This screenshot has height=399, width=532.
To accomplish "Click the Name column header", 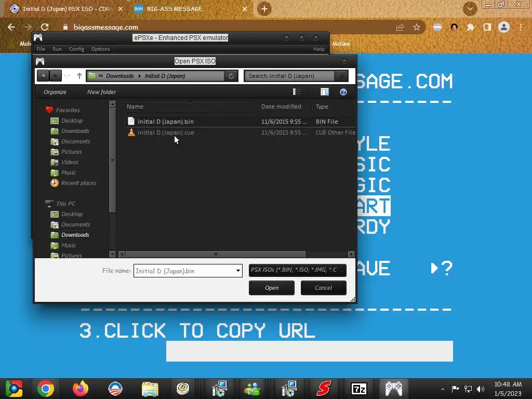I will tap(135, 107).
